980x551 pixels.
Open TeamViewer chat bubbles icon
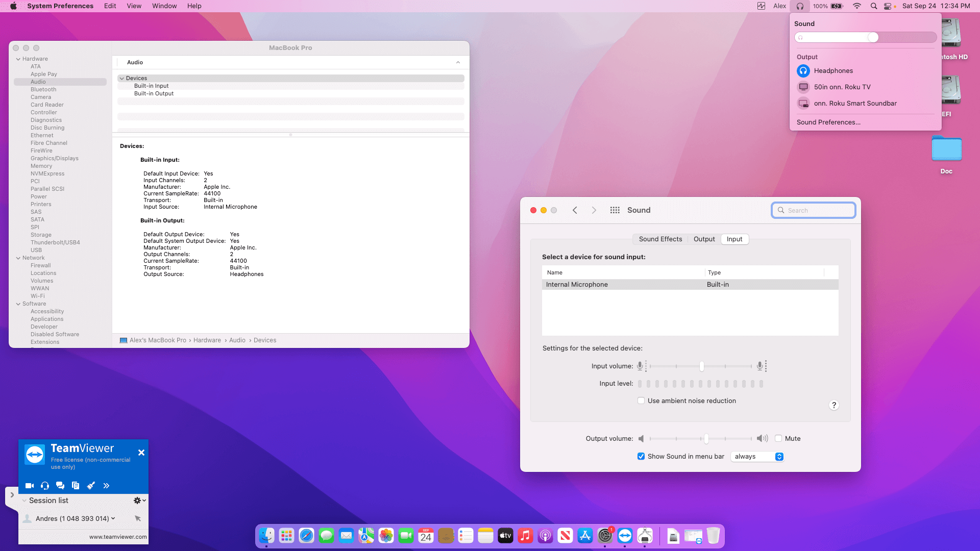click(x=60, y=486)
